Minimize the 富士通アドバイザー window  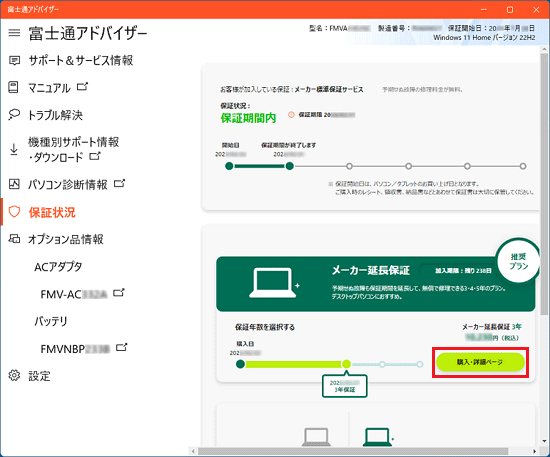coord(484,9)
